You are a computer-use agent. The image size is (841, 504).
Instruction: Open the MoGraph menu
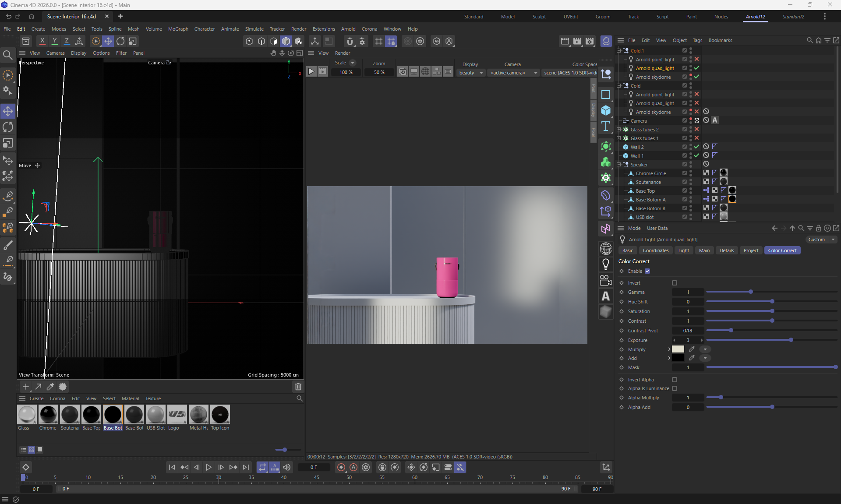click(x=178, y=29)
